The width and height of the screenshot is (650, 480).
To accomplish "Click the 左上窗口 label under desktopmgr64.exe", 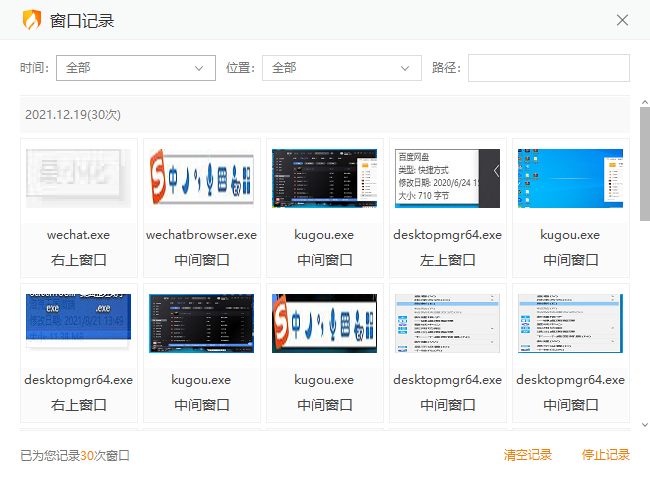I will [447, 260].
